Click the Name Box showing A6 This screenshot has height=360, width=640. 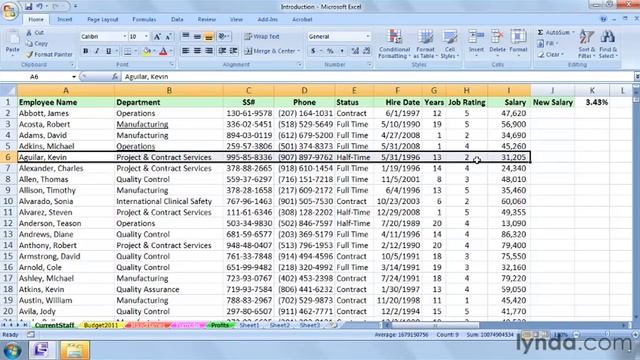point(39,76)
